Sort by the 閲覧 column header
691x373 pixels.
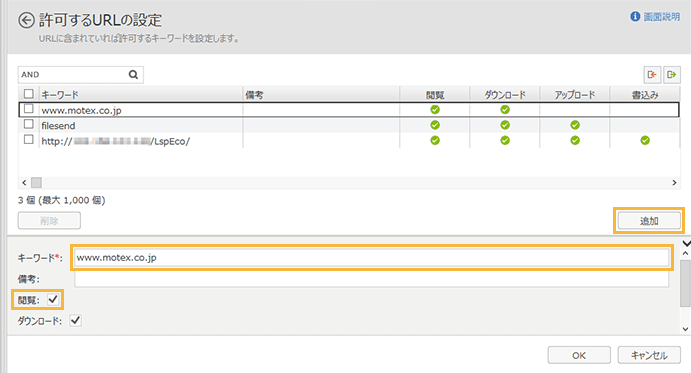[435, 94]
